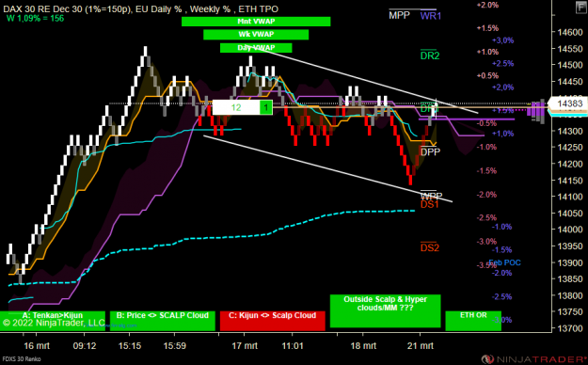Click the green ETH OR box
588x365 pixels.
473,321
